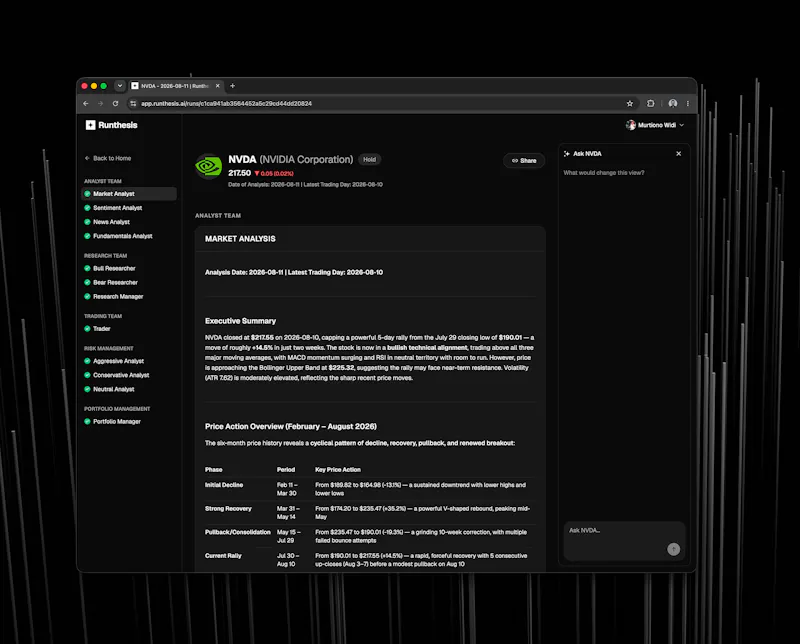Close the NVDA browser tab
This screenshot has width=800, height=644.
218,86
